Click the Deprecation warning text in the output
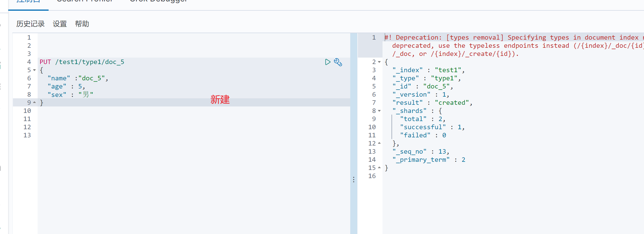644x234 pixels. coord(514,46)
